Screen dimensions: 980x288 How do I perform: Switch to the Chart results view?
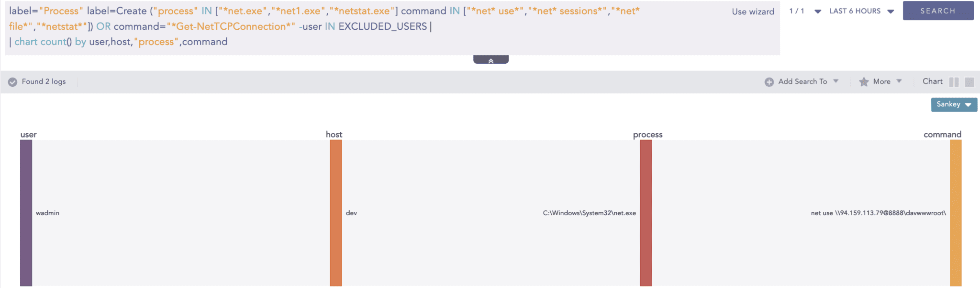pyautogui.click(x=932, y=81)
